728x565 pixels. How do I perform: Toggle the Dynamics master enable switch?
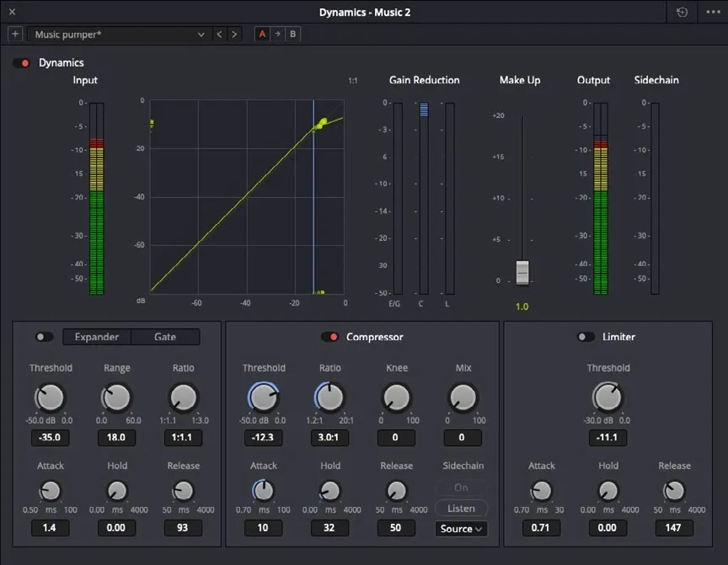coord(21,62)
